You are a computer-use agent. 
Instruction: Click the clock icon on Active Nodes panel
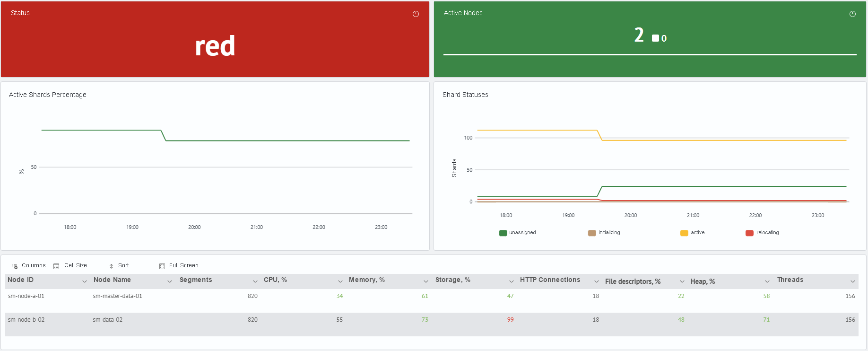pos(852,14)
